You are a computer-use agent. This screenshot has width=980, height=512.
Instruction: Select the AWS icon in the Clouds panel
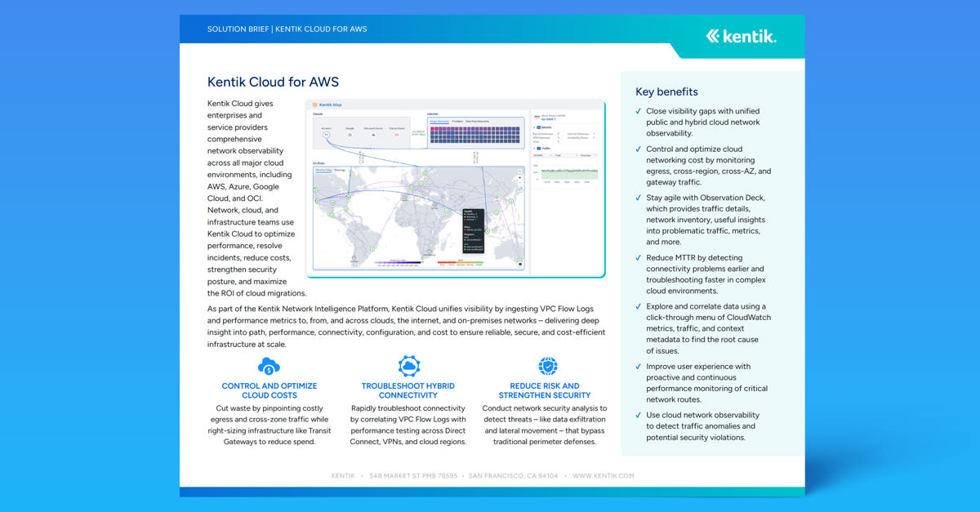[326, 133]
